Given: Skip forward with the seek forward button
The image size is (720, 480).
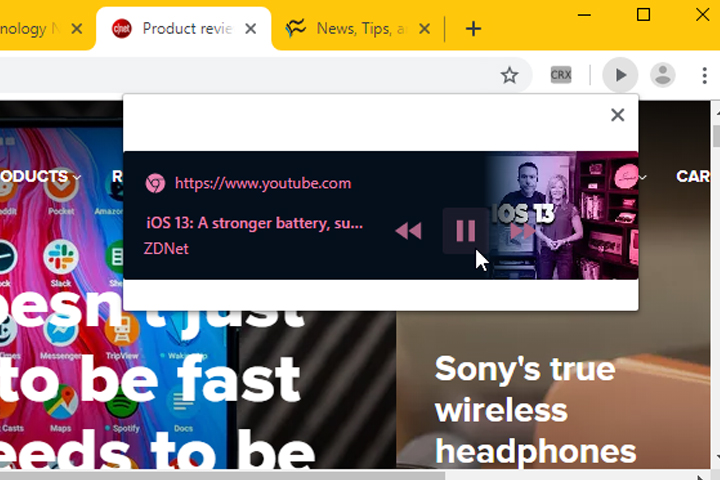Looking at the screenshot, I should pos(523,231).
